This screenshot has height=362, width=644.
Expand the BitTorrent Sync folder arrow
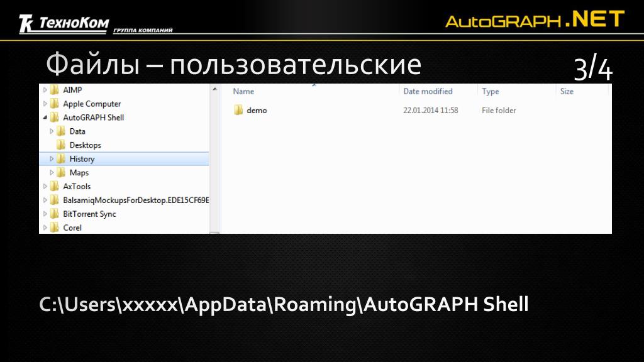click(45, 214)
